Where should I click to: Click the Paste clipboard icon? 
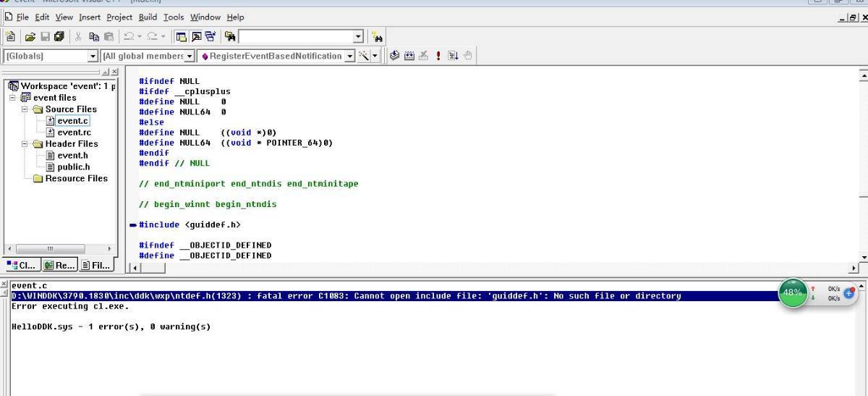pyautogui.click(x=109, y=36)
